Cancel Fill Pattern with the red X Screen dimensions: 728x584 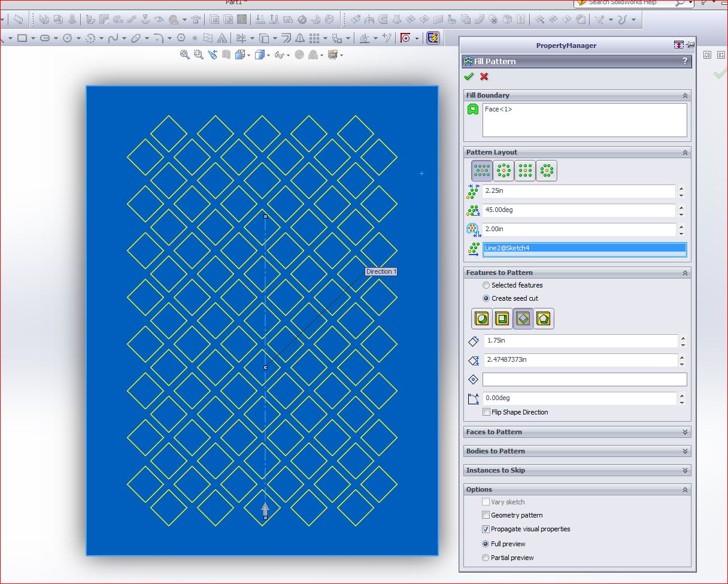(484, 77)
